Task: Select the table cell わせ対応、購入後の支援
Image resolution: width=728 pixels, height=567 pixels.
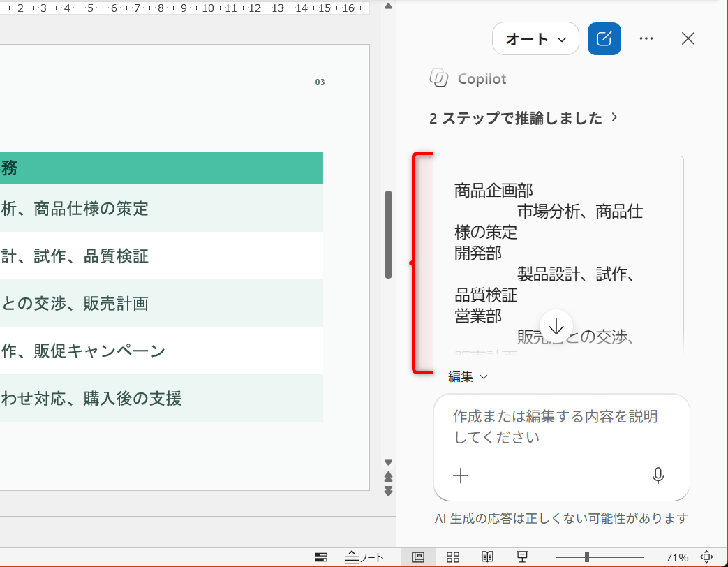Action: tap(161, 398)
